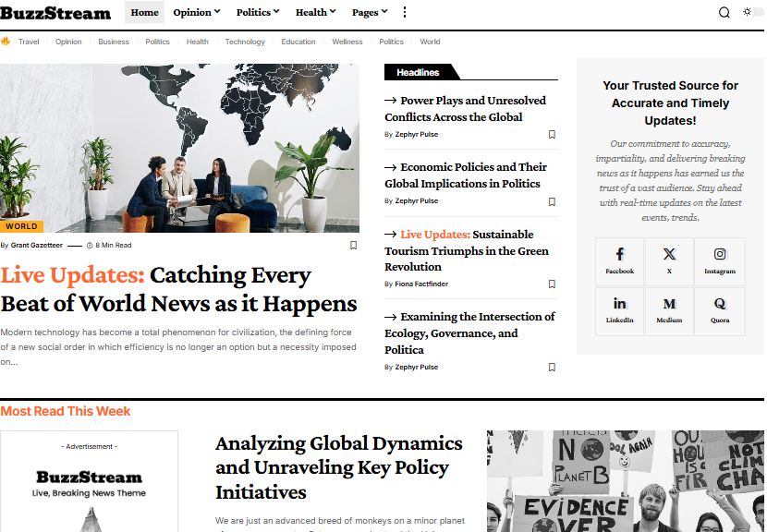Open the X social link
This screenshot has height=532, width=767.
[669, 260]
